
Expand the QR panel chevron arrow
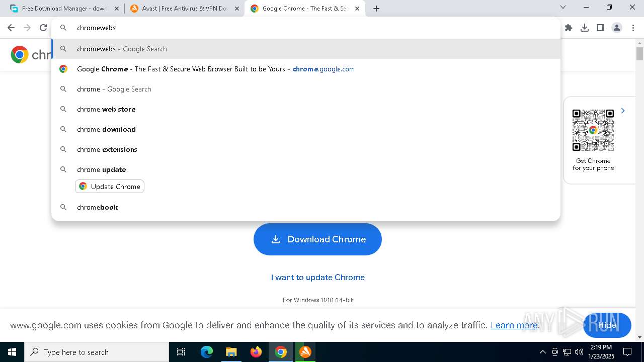click(x=623, y=111)
